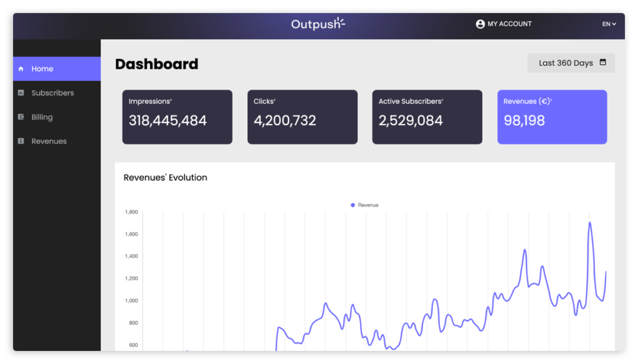Click the Home icon in sidebar

click(21, 69)
